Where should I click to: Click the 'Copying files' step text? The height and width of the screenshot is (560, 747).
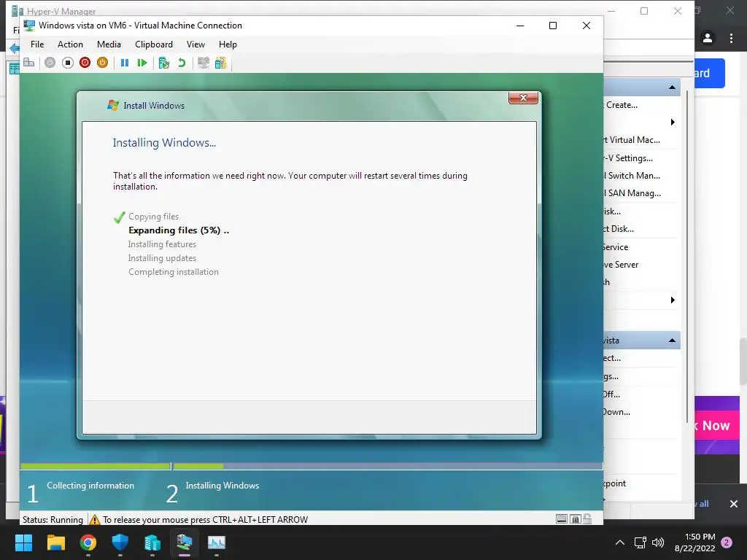[153, 216]
